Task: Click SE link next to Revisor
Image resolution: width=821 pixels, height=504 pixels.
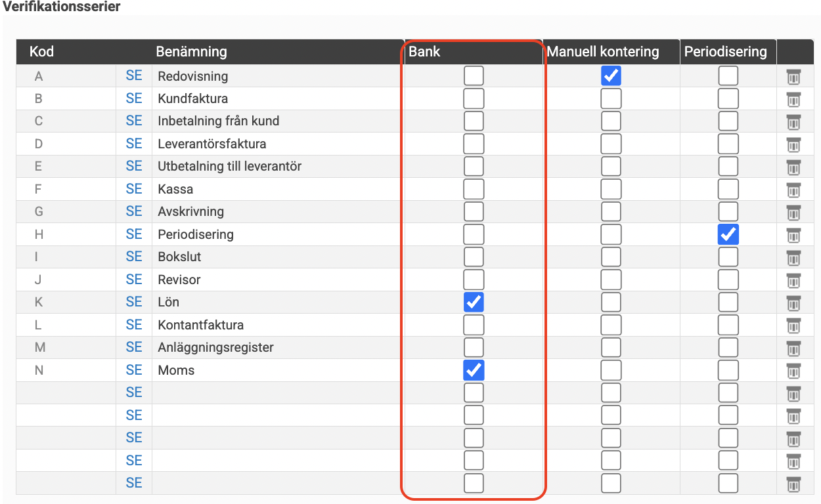Action: point(134,279)
